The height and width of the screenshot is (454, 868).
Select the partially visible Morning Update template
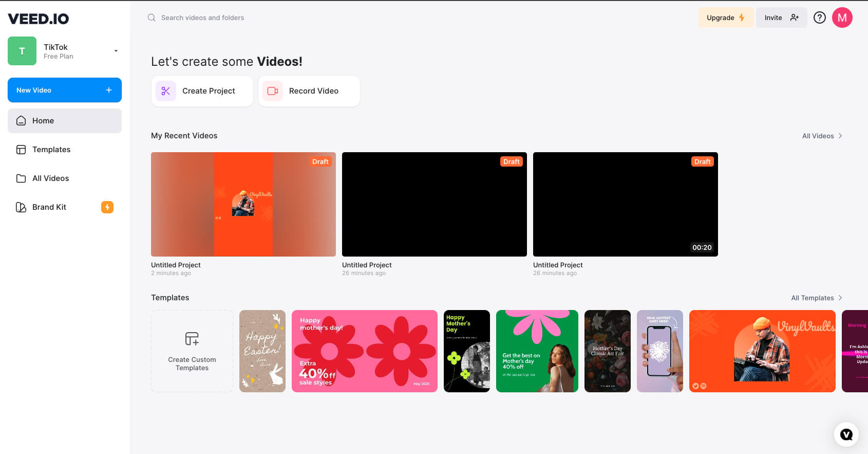(x=855, y=351)
